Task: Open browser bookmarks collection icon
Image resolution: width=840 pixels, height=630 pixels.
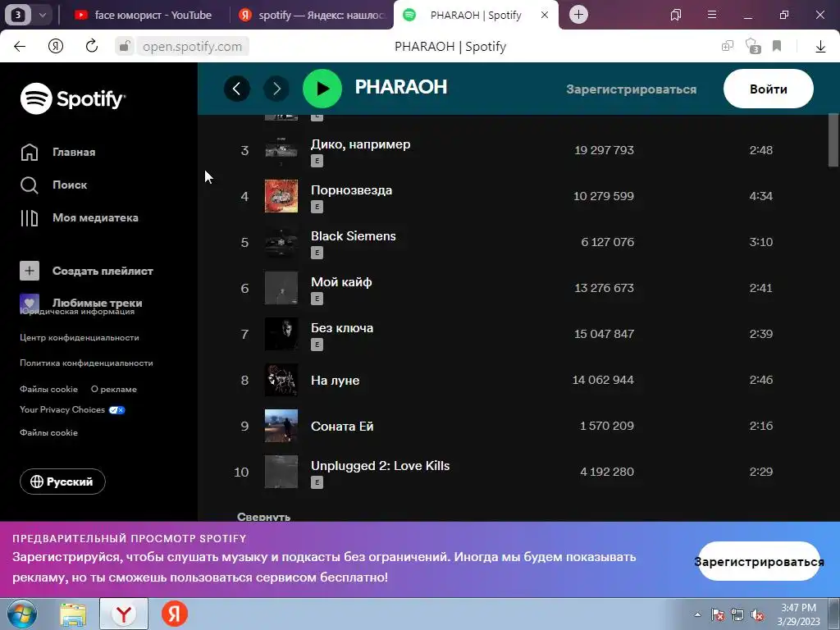Action: [676, 15]
